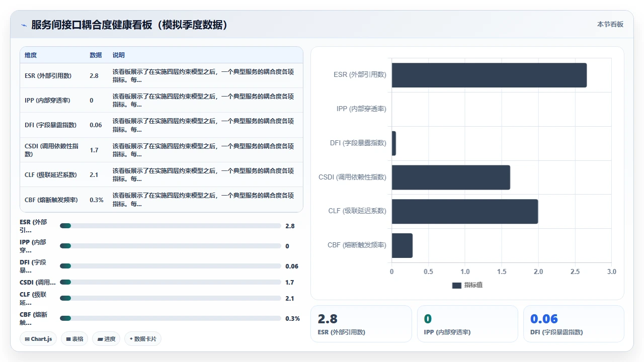
Task: Click the CBF chart bar
Action: tap(402, 246)
